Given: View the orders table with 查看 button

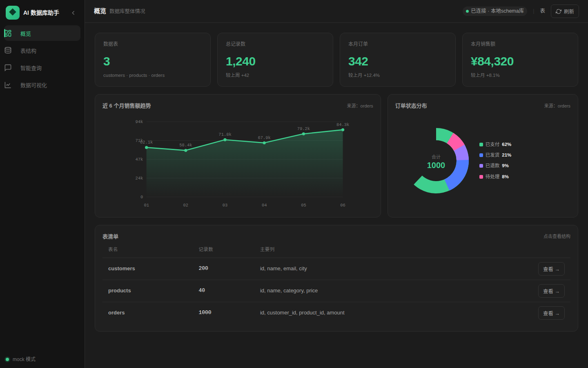Looking at the screenshot, I should [551, 313].
